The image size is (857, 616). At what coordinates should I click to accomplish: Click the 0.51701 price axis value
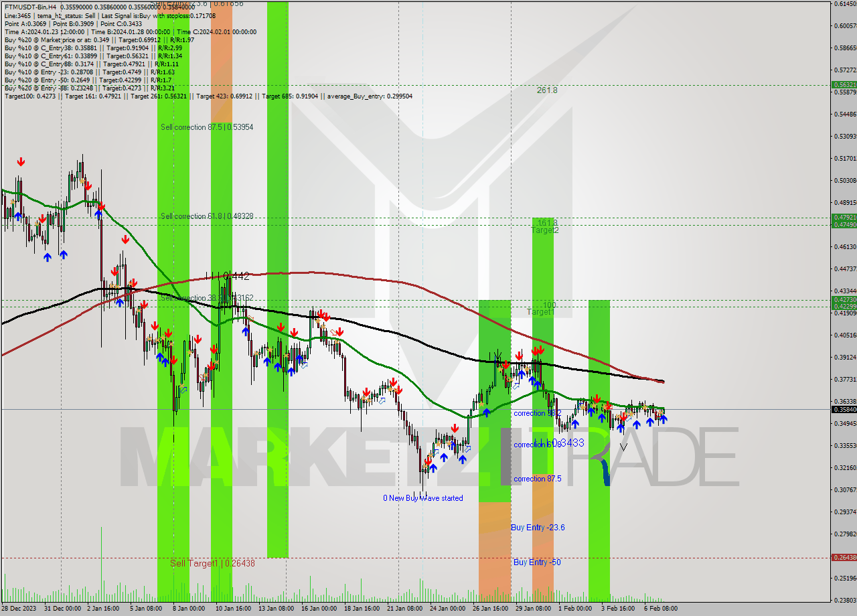coord(845,159)
